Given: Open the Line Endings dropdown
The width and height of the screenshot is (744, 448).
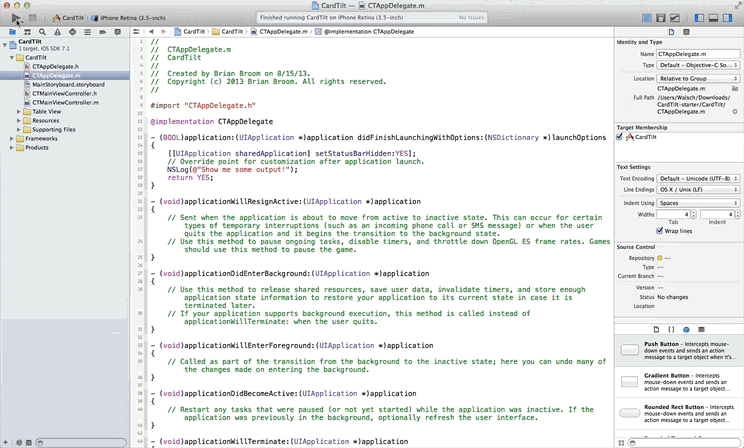Looking at the screenshot, I should pyautogui.click(x=698, y=189).
